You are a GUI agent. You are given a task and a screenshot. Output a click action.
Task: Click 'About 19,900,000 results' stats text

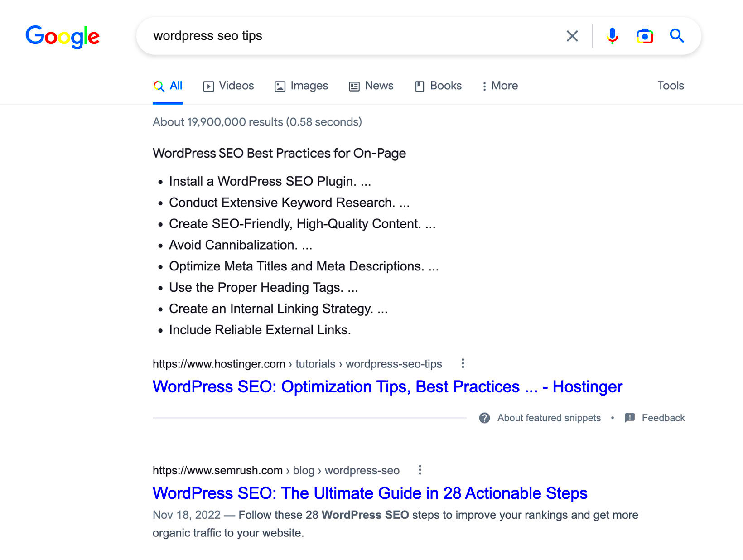coord(257,122)
